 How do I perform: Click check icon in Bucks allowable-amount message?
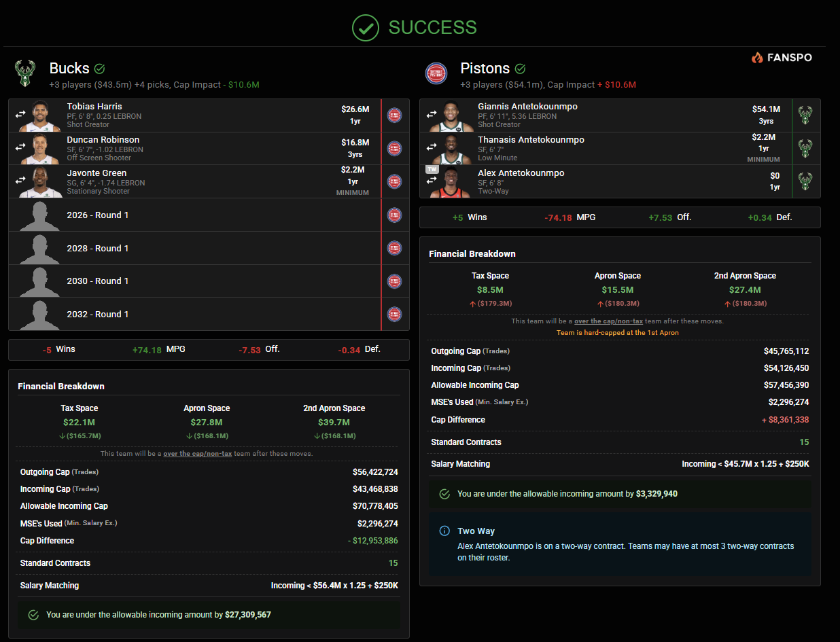[x=33, y=615]
